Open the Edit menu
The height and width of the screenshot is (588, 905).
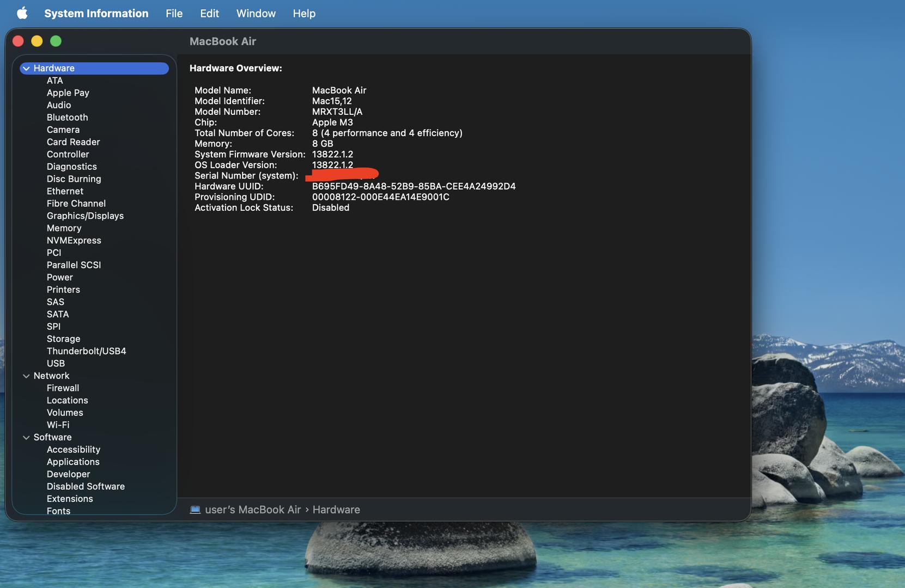click(209, 13)
